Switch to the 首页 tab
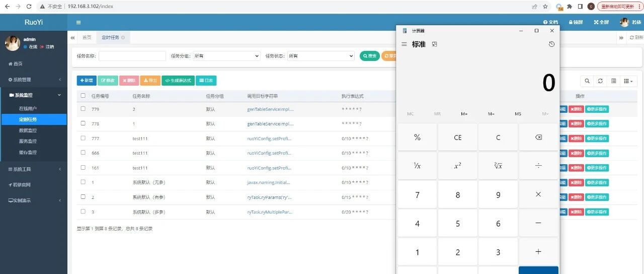644x274 pixels. pos(87,38)
